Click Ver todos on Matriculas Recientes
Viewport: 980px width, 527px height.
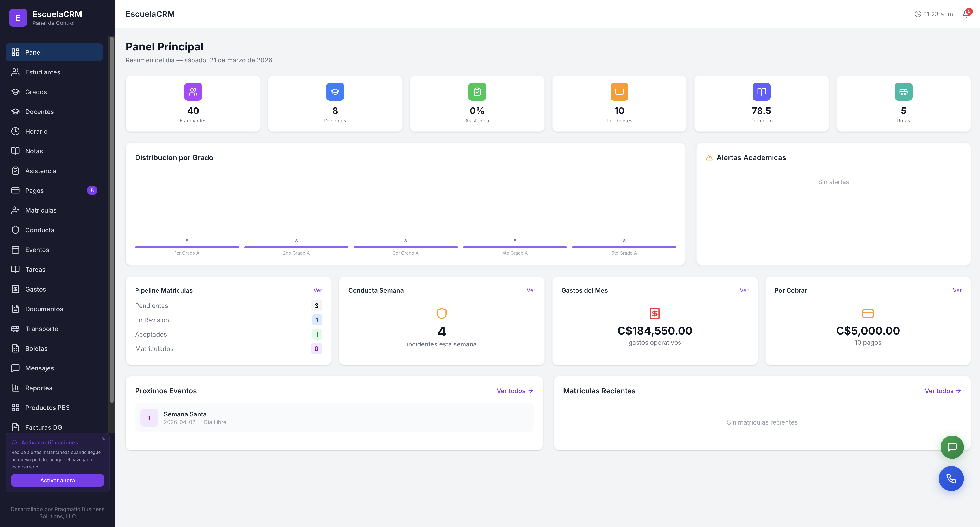pos(942,391)
